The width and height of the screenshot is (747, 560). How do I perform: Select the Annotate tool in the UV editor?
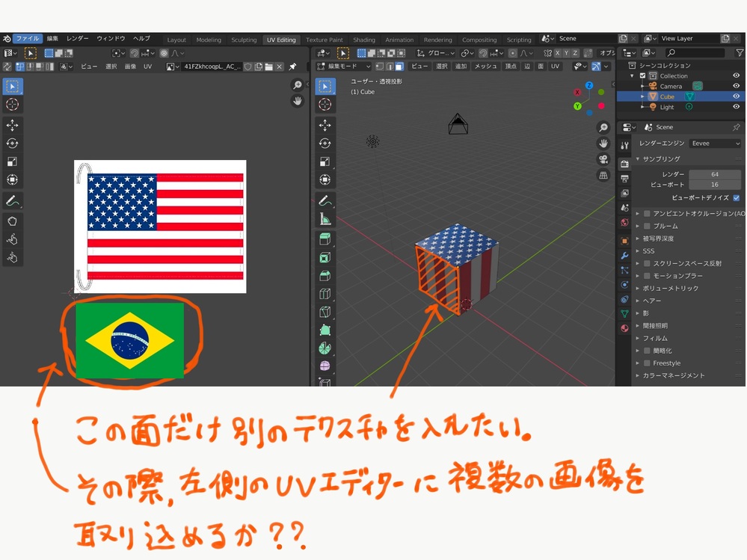[x=13, y=201]
